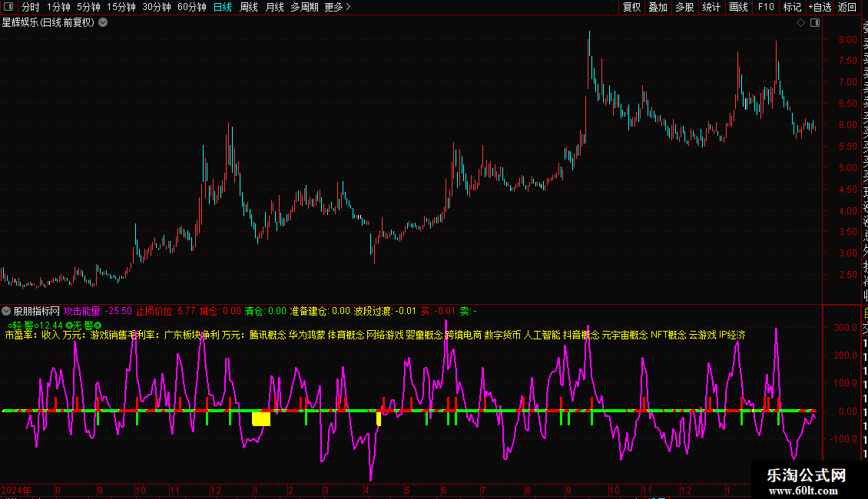Click the 波段过渡: -0.01 value
Viewport: 868px width, 499px height.
click(x=385, y=312)
